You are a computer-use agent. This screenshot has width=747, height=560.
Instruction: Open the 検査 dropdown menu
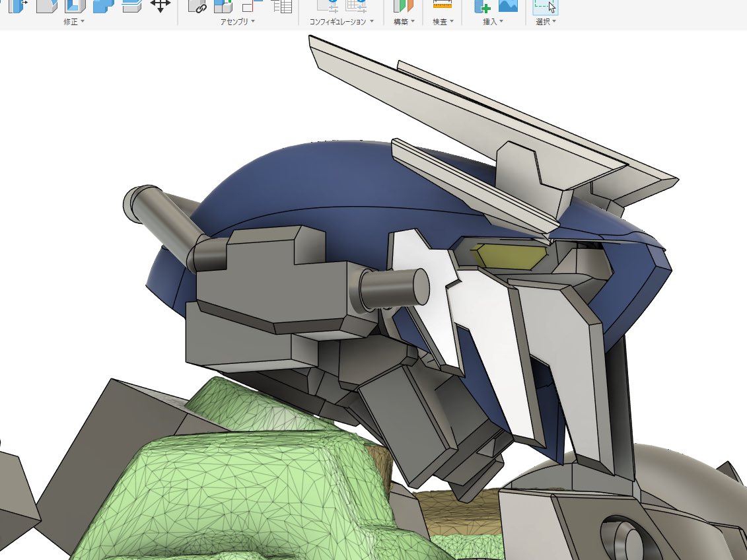[x=443, y=21]
